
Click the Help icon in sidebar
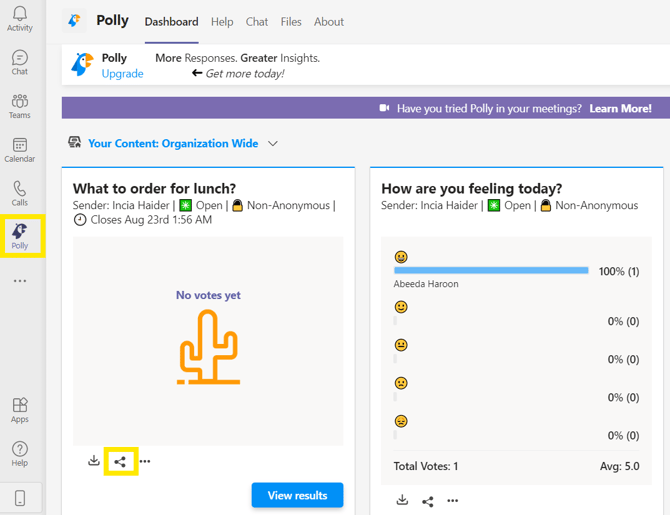click(x=20, y=454)
